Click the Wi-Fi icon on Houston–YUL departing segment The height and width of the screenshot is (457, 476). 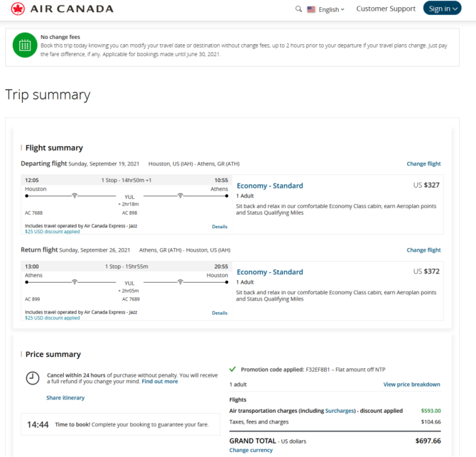tap(75, 195)
